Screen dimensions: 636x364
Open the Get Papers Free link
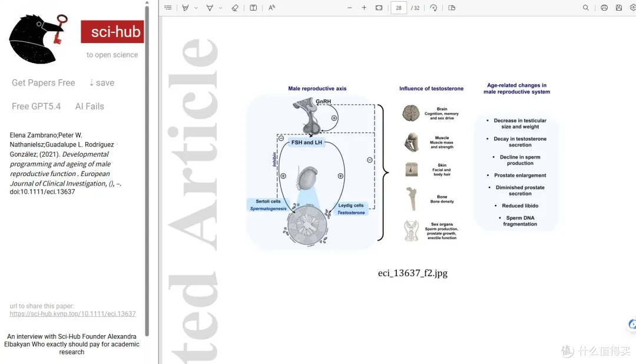[x=44, y=83]
